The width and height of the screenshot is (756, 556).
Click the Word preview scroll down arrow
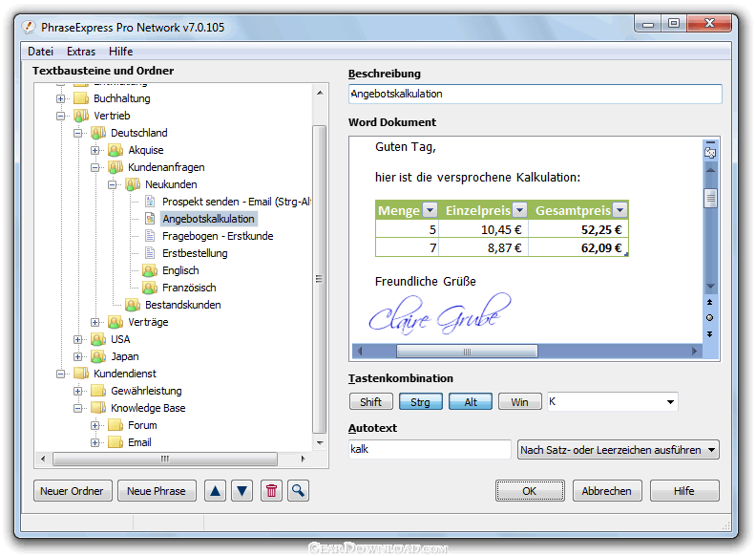710,287
